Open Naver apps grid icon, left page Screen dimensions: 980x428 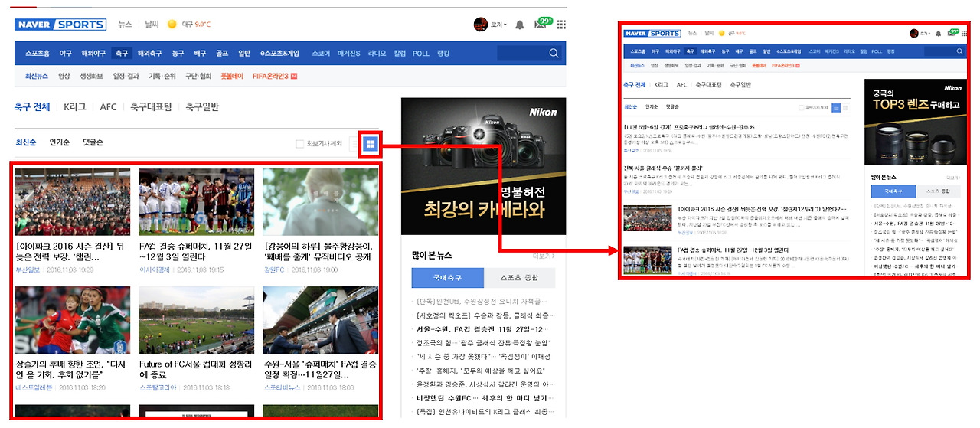pos(561,25)
